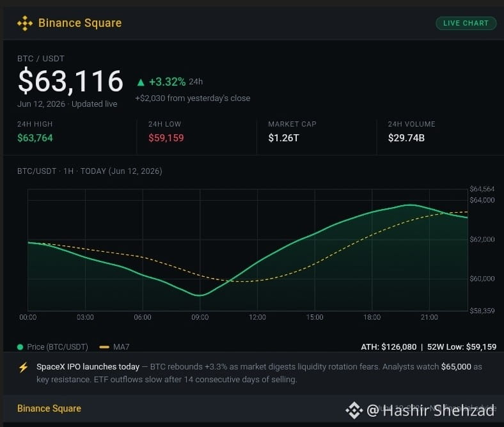504x427 pixels.
Task: Select the BTC / USDT pair label
Action: point(41,58)
